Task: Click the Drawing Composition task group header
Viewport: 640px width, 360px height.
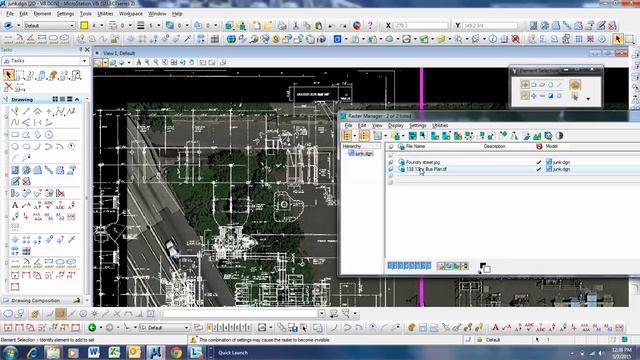Action: click(42, 301)
